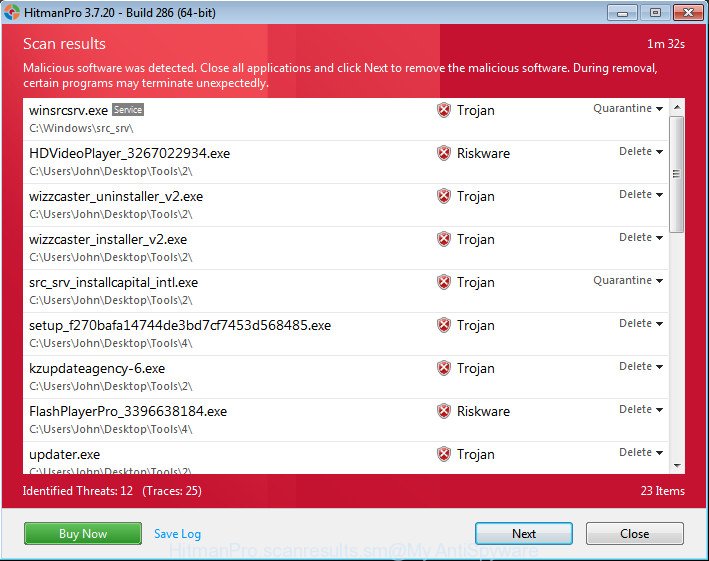
Task: Click Next to remove malicious software
Action: pos(524,533)
